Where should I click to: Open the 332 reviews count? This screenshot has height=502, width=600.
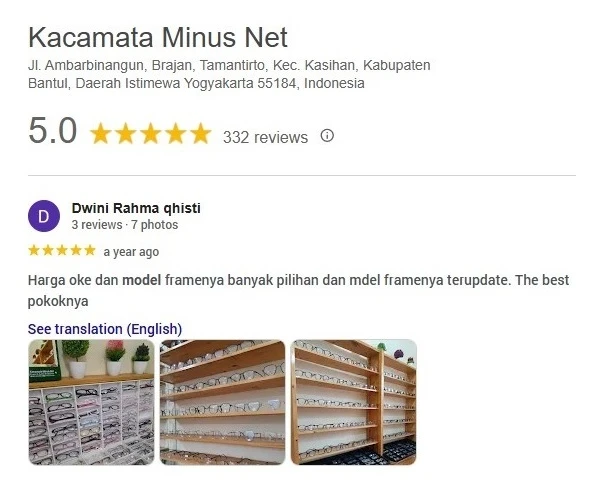265,137
